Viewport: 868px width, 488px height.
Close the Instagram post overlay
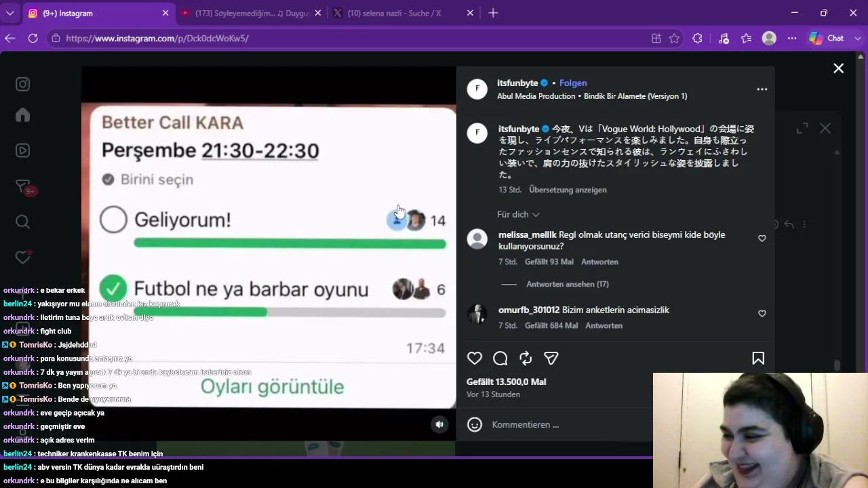(x=839, y=68)
